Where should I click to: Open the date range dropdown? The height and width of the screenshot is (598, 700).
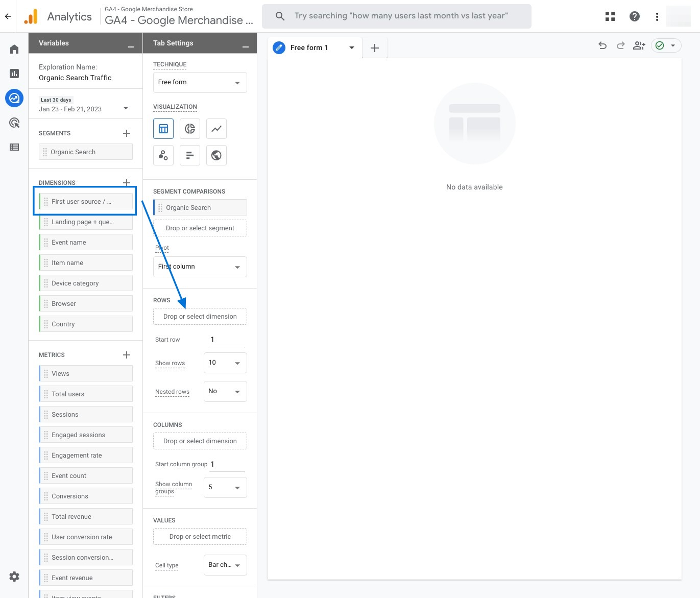tap(126, 108)
